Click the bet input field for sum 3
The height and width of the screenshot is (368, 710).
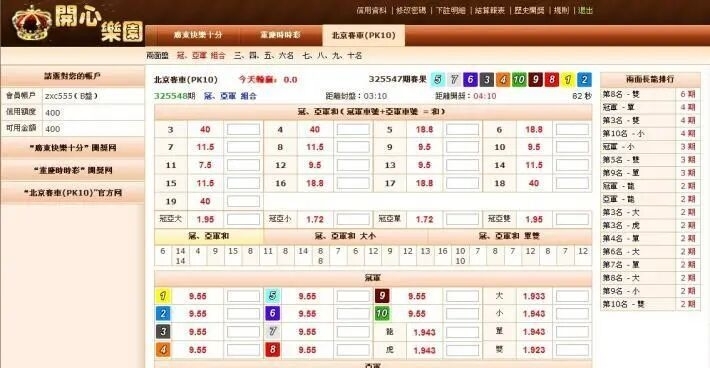click(x=243, y=129)
